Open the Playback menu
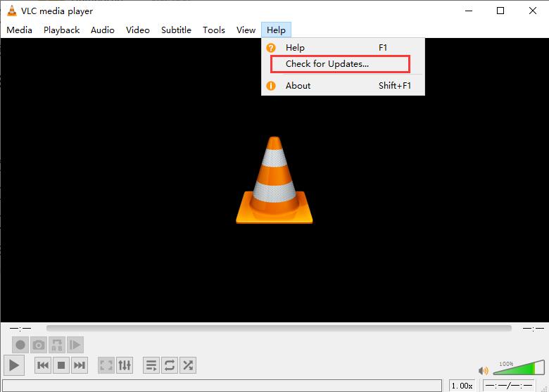The height and width of the screenshot is (392, 549). tap(62, 30)
